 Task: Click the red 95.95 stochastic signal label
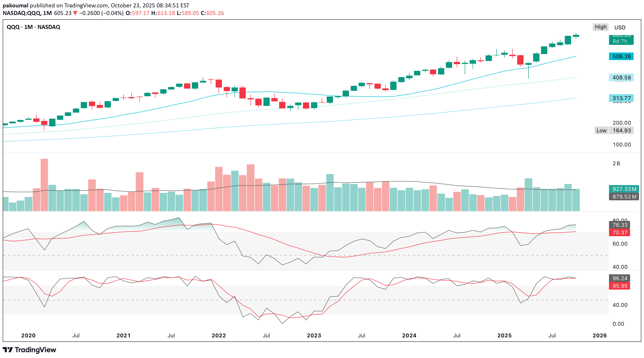coord(620,286)
